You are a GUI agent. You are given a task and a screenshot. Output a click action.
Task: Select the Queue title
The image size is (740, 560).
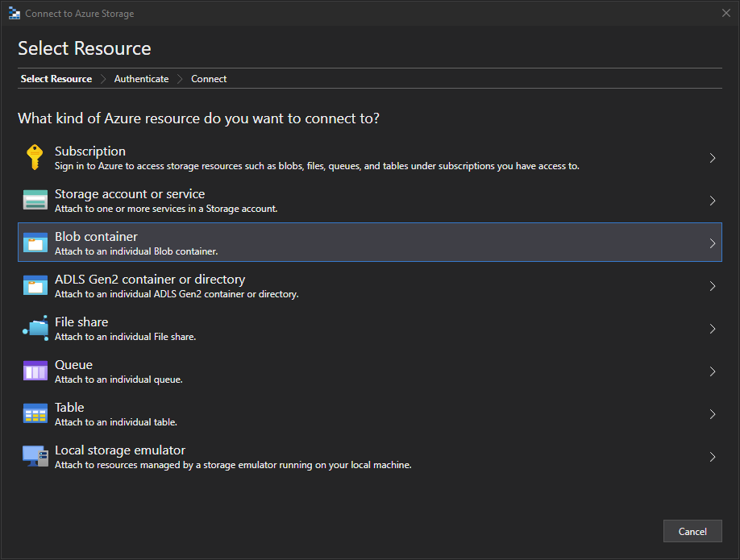click(x=73, y=365)
